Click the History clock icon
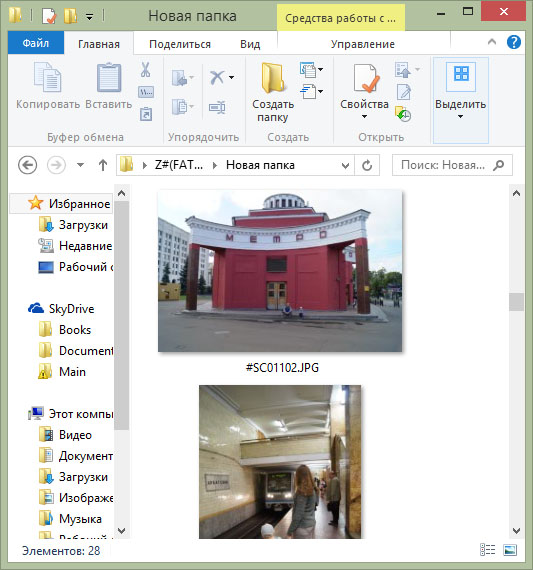This screenshot has height=570, width=533. [403, 114]
